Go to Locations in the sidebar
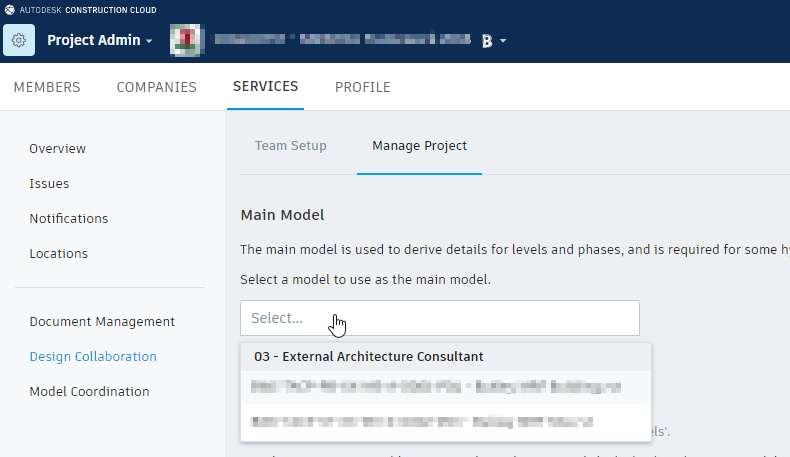Image resolution: width=790 pixels, height=457 pixels. coord(59,254)
